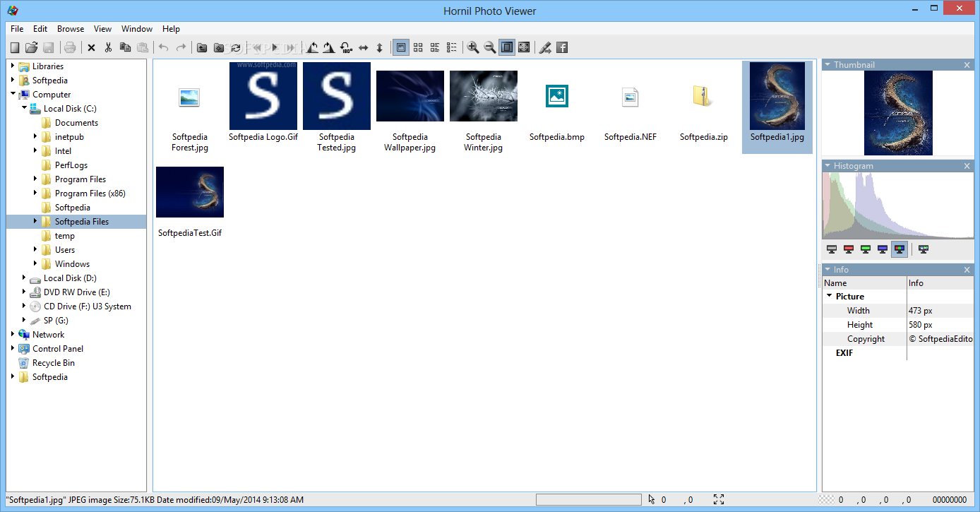Click the Facebook share icon
The image size is (980, 512).
(x=562, y=47)
